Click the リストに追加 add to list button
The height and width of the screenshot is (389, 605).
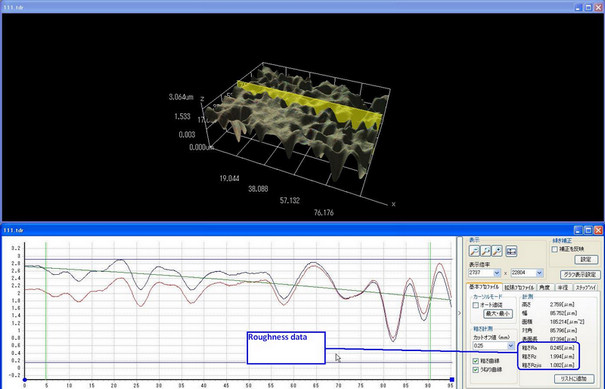coord(574,379)
